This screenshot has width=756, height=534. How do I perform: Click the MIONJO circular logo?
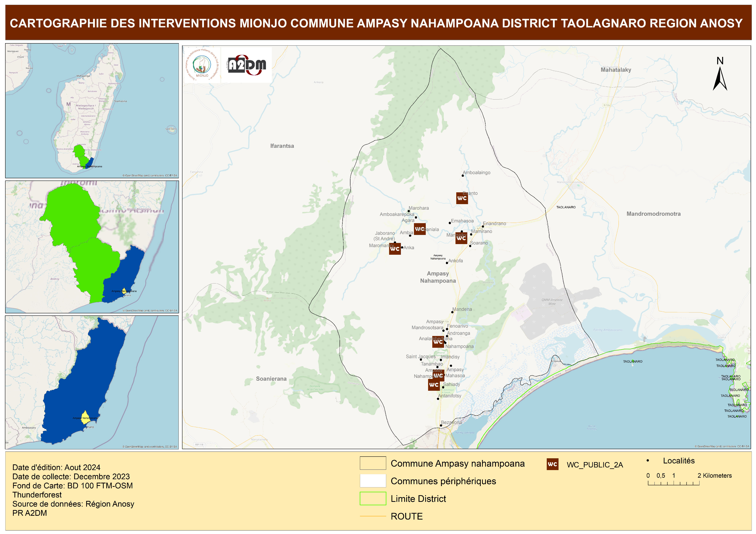point(202,65)
